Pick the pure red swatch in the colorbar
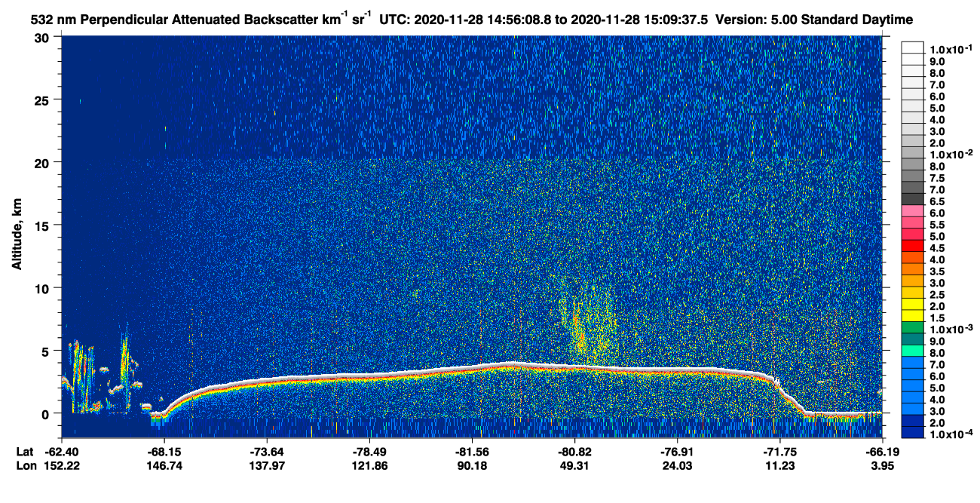This screenshot has width=980, height=503. pyautogui.click(x=913, y=245)
